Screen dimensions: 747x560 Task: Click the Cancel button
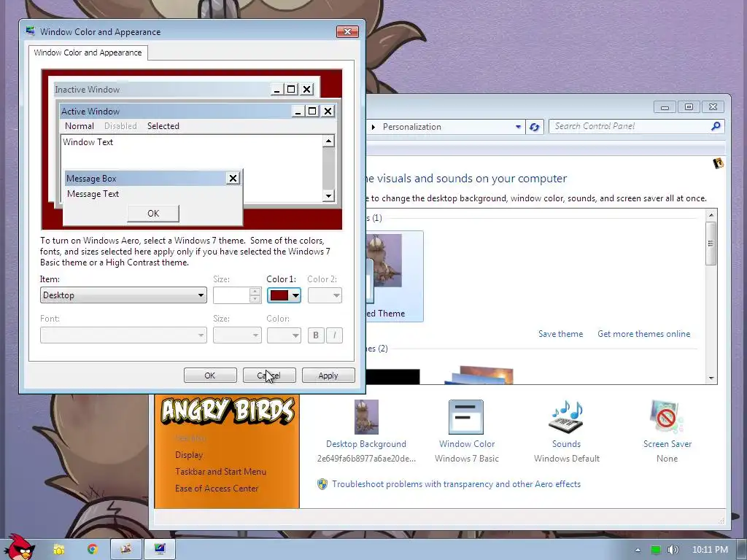tap(269, 376)
